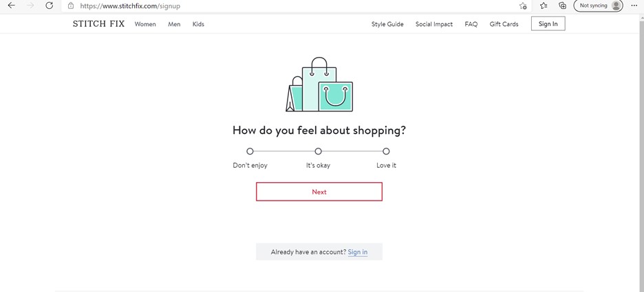Follow the "Sign in" link below
This screenshot has width=644, height=292.
[x=358, y=252]
